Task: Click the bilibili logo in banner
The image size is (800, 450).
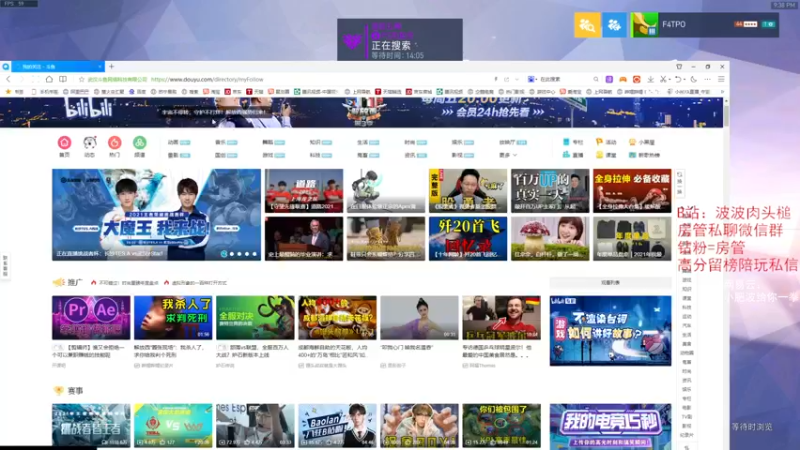Action: click(x=89, y=109)
